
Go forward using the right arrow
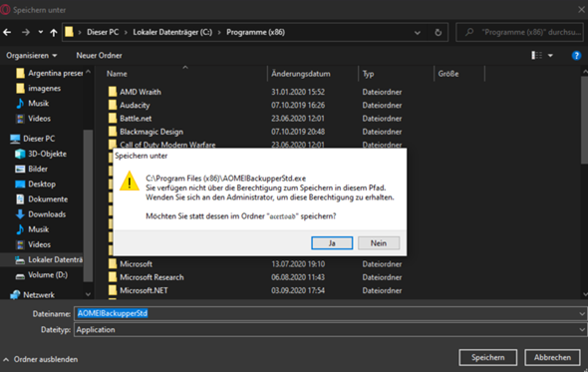26,33
